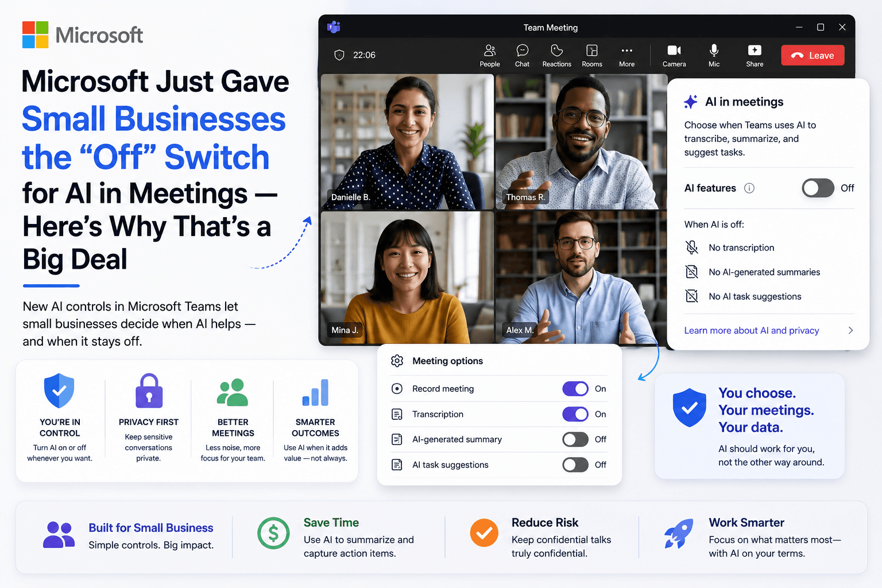Enable the AI task suggestions toggle
Screen dimensions: 882x588
(575, 465)
